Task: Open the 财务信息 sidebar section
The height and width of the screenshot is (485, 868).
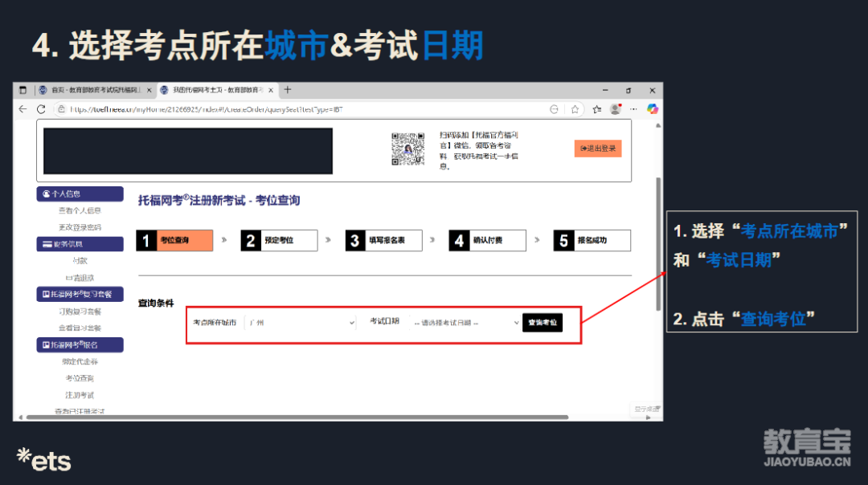Action: point(80,244)
